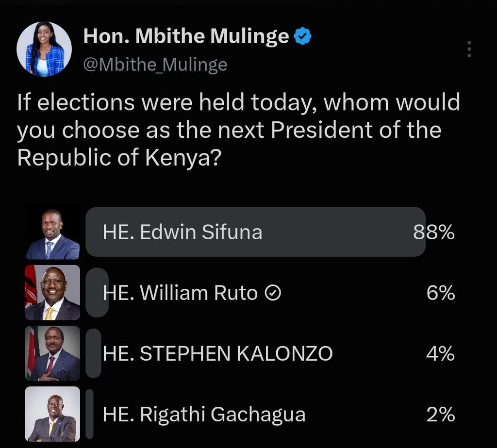
Task: Click the short result bar beside Rigathi Gachagua
Action: click(90, 414)
